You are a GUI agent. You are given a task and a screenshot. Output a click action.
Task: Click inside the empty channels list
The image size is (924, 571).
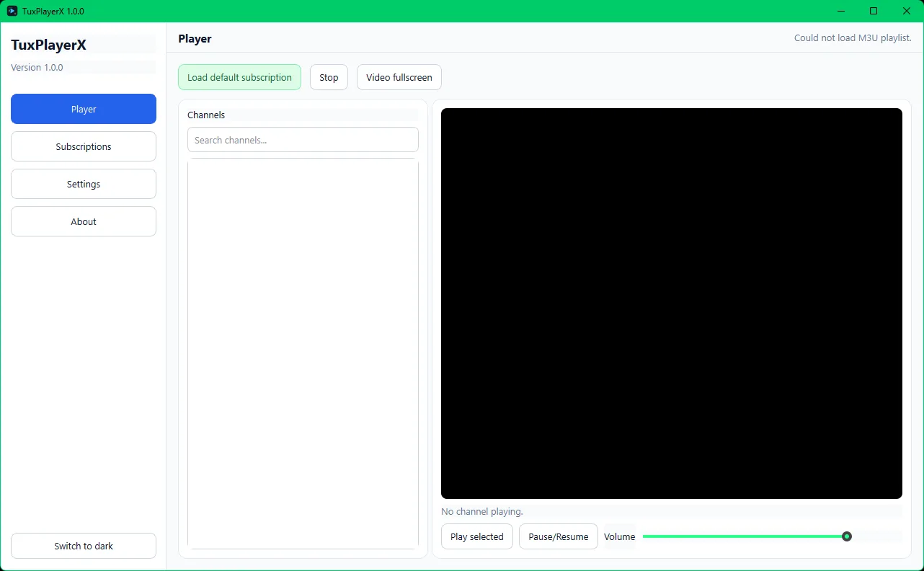coord(303,353)
